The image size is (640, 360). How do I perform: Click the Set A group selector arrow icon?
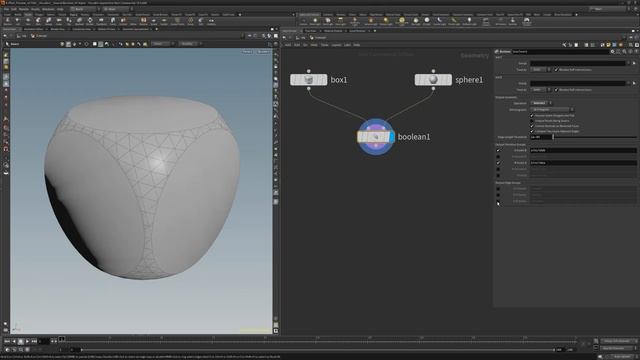tap(634, 63)
